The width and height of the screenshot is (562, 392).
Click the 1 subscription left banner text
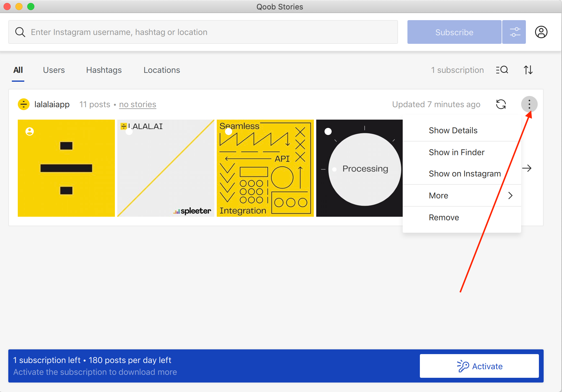click(47, 360)
